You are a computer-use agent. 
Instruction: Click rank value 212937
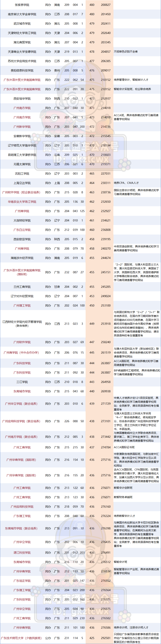[x=106, y=99]
